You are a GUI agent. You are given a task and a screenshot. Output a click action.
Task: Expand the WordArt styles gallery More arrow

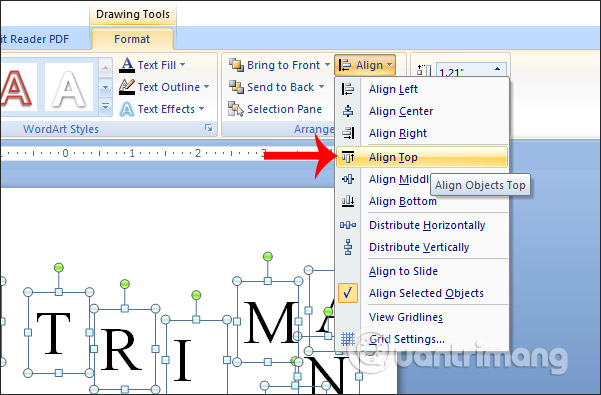point(105,106)
